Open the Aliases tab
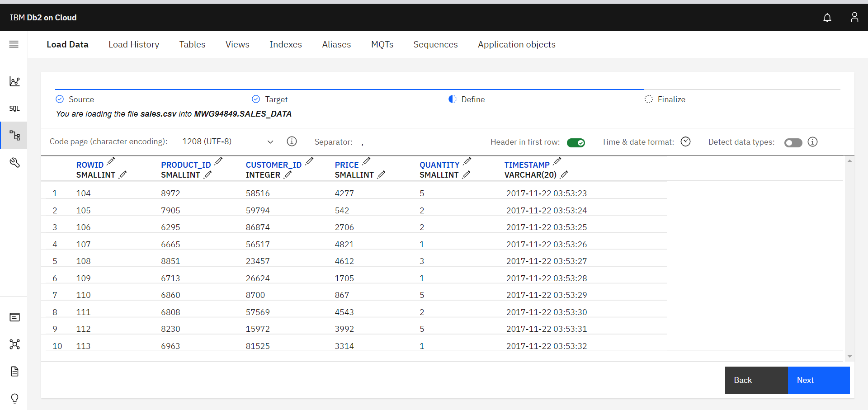The width and height of the screenshot is (868, 410). [x=336, y=44]
